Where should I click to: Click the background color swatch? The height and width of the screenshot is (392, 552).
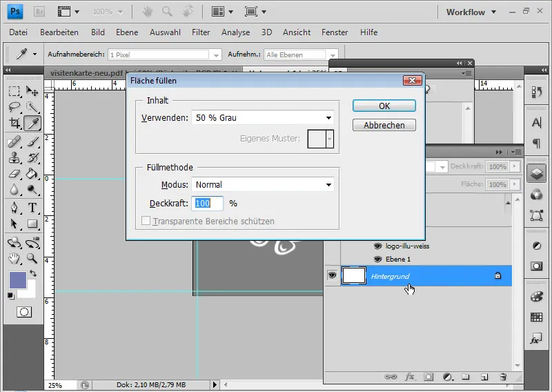tap(31, 293)
